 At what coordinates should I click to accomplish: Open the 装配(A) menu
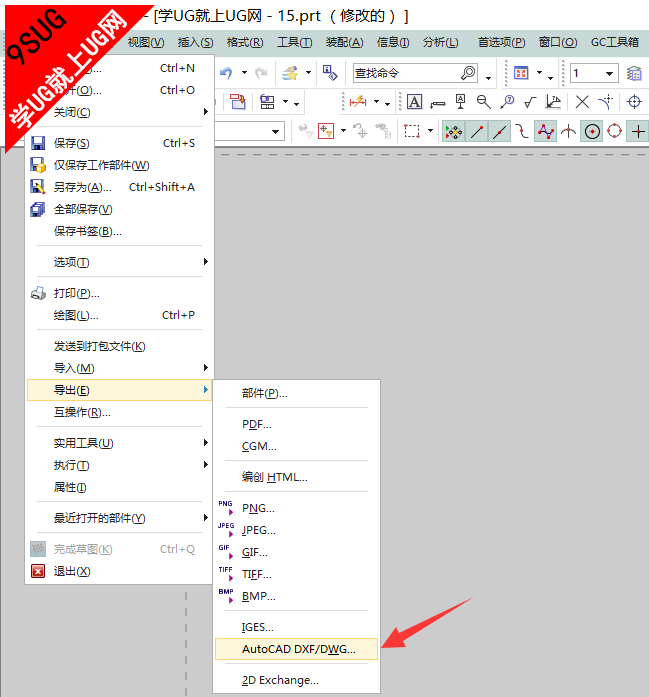(345, 42)
